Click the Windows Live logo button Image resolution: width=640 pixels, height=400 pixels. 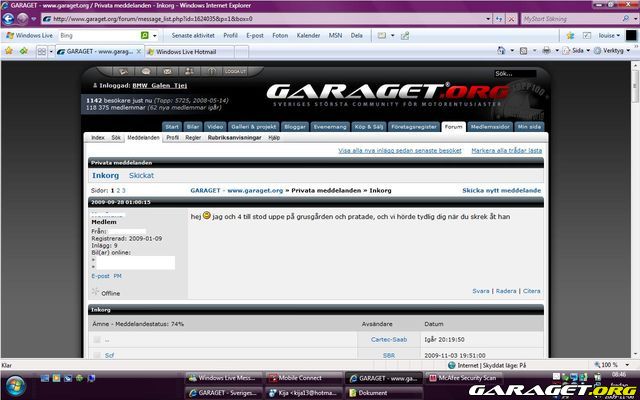(x=29, y=36)
